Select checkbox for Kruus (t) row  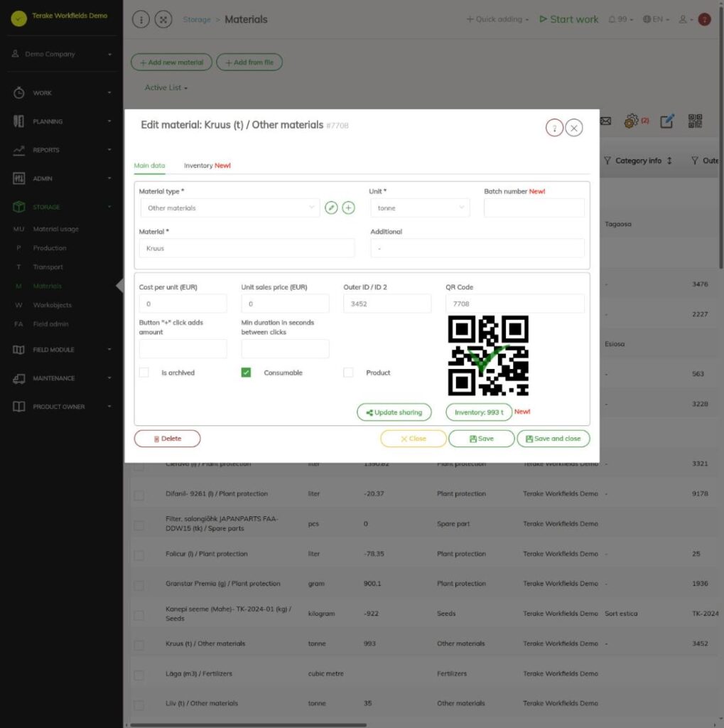[139, 645]
